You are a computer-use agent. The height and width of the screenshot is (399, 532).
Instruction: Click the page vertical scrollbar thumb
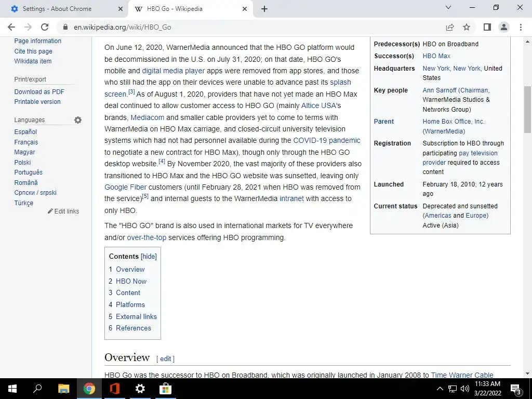527,110
